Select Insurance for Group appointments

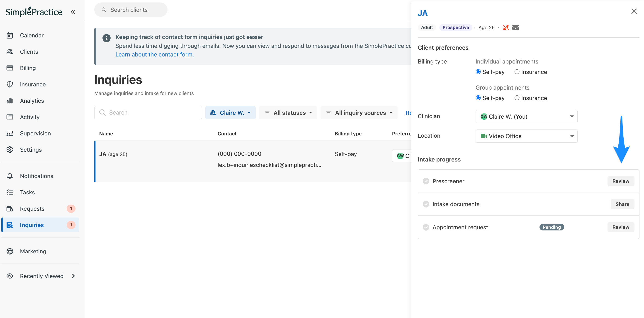pos(517,98)
